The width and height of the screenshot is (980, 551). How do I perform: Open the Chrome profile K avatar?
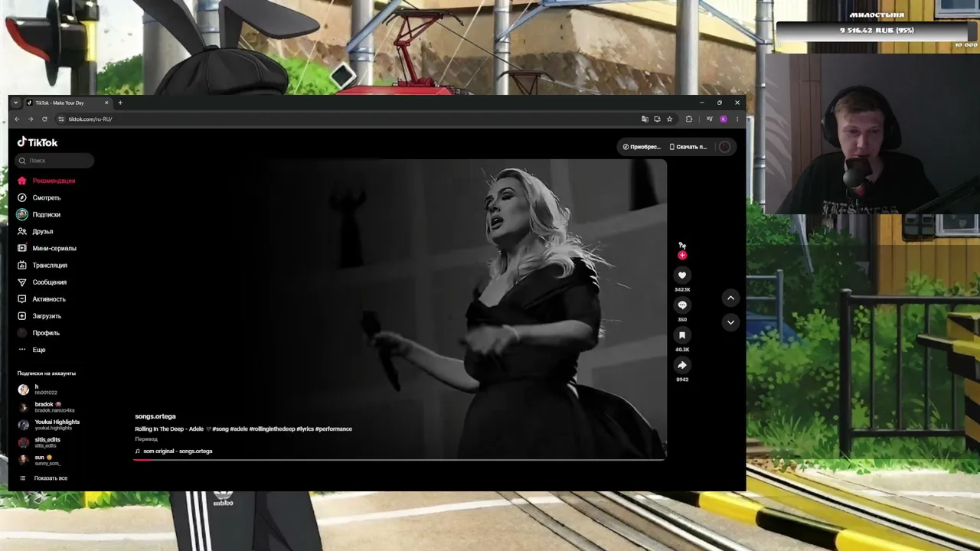pyautogui.click(x=724, y=119)
